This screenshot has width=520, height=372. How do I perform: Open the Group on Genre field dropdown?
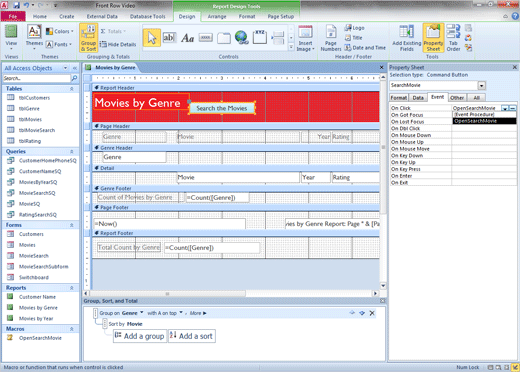[x=141, y=313]
